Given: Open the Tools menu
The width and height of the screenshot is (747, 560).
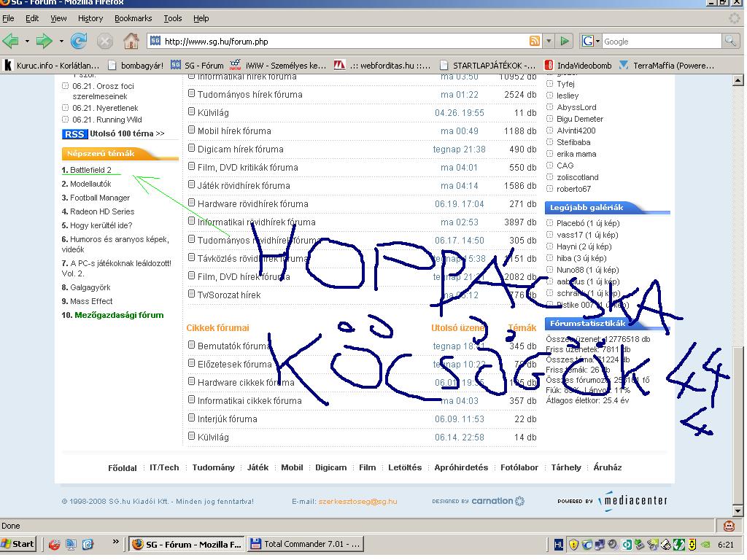Looking at the screenshot, I should [x=173, y=18].
